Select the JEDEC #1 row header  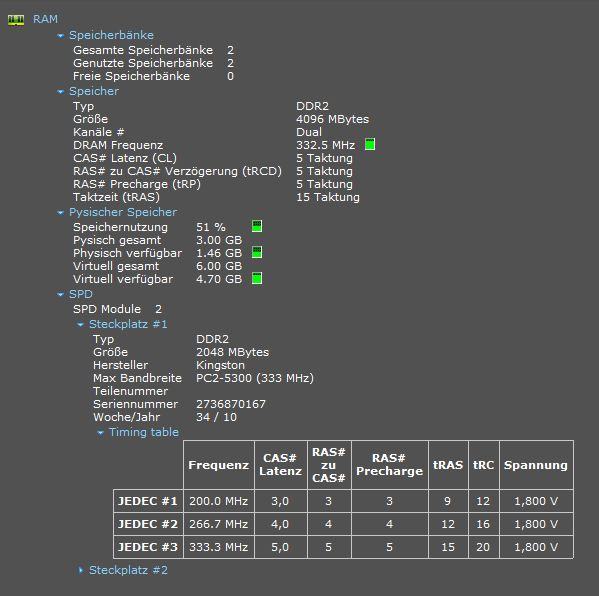point(148,501)
